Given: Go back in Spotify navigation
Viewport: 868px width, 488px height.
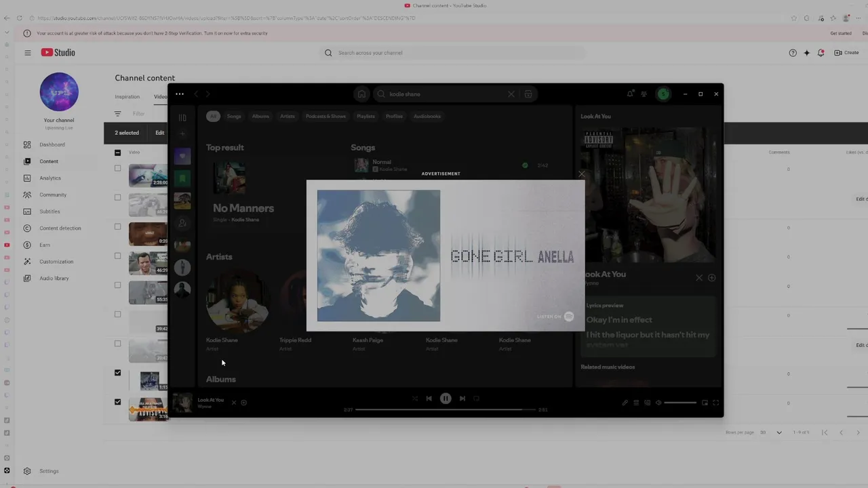Looking at the screenshot, I should tap(196, 94).
